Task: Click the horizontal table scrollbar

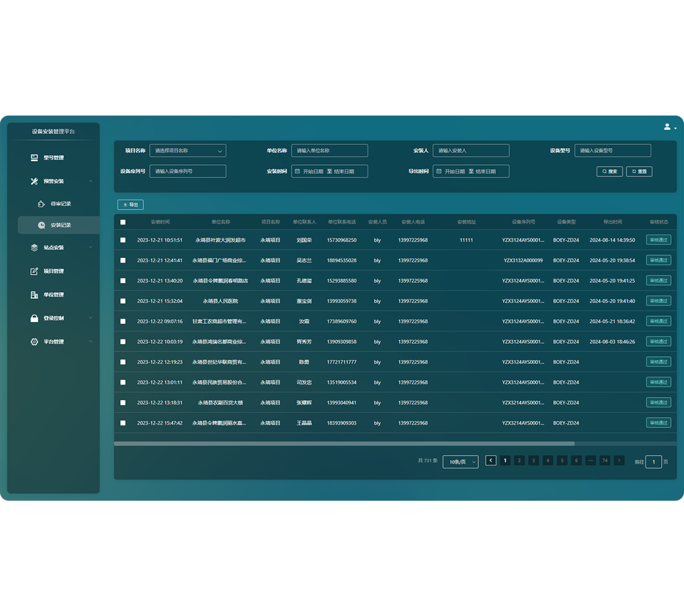Action: 344,444
